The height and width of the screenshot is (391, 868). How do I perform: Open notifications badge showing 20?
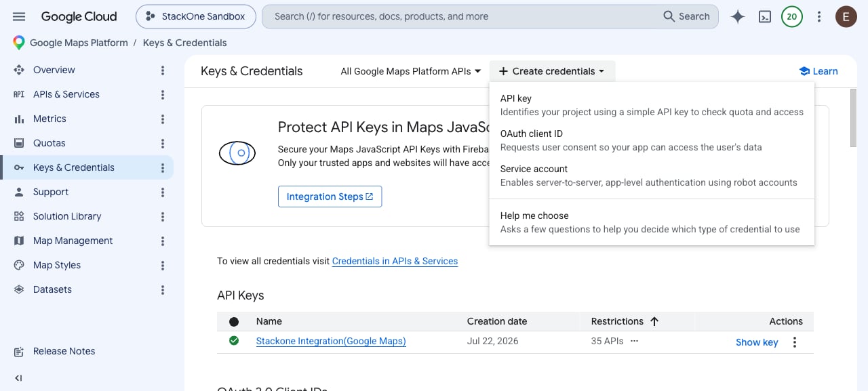click(791, 16)
